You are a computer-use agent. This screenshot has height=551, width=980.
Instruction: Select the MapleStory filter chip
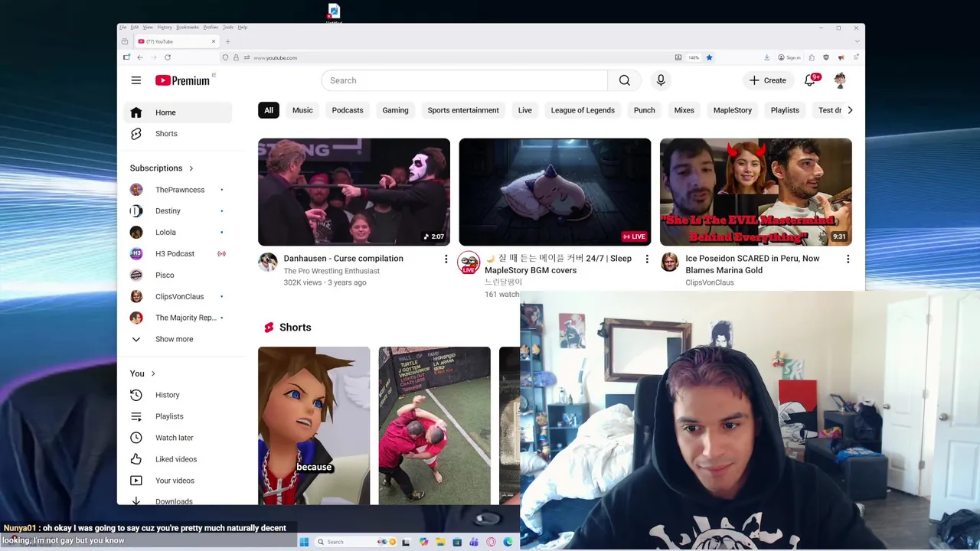coord(733,110)
